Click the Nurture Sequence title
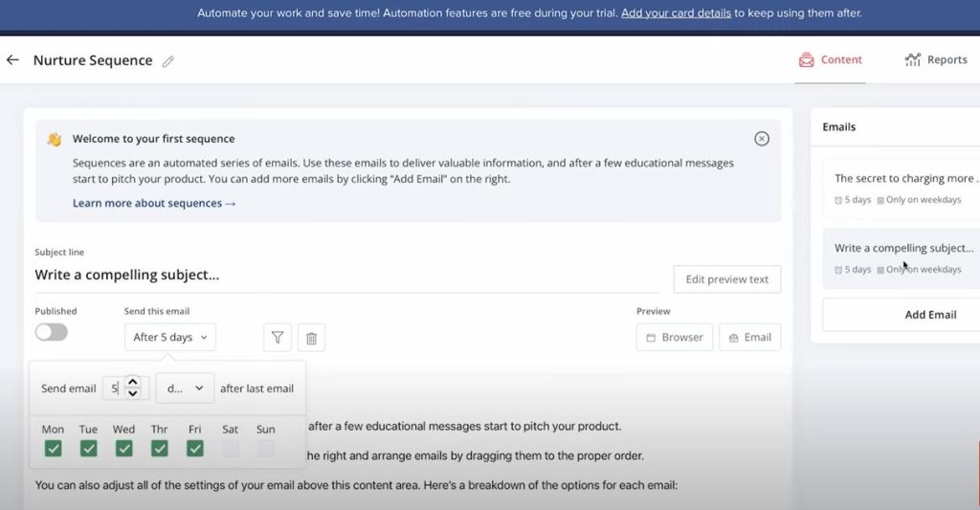Viewport: 980px width, 510px height. [93, 60]
